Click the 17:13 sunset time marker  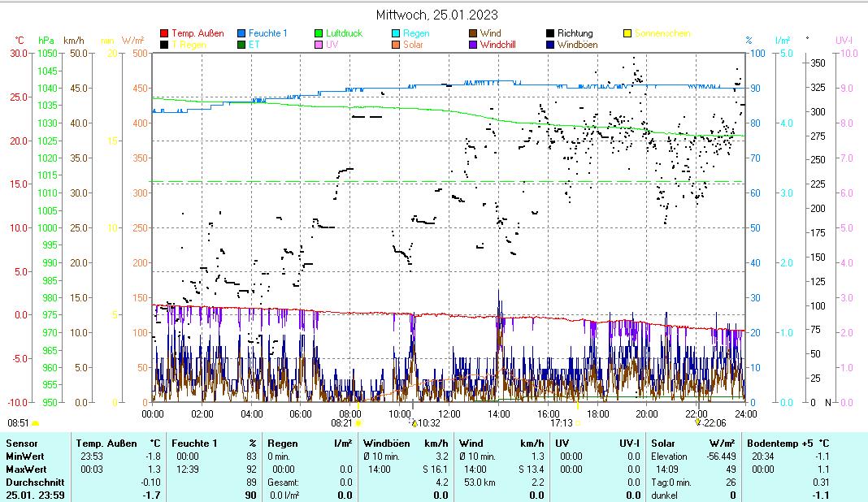pos(562,422)
